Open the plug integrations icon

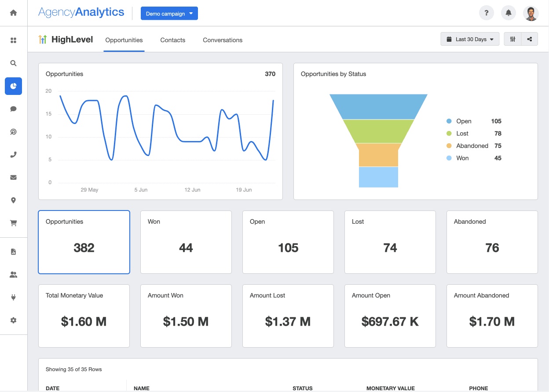tap(13, 298)
